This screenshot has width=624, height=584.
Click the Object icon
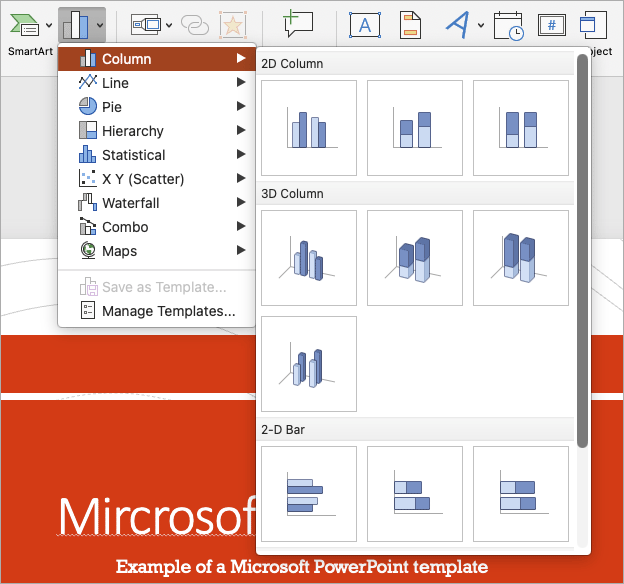point(593,25)
